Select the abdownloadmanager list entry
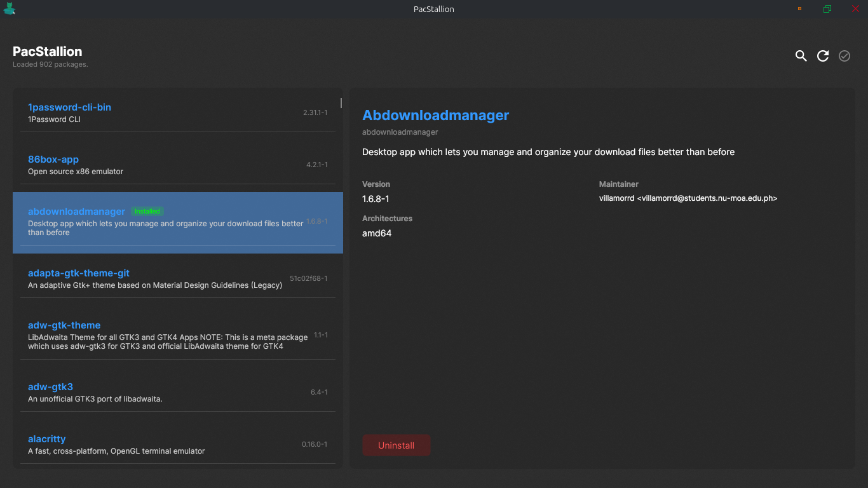Image resolution: width=868 pixels, height=488 pixels. [x=178, y=222]
